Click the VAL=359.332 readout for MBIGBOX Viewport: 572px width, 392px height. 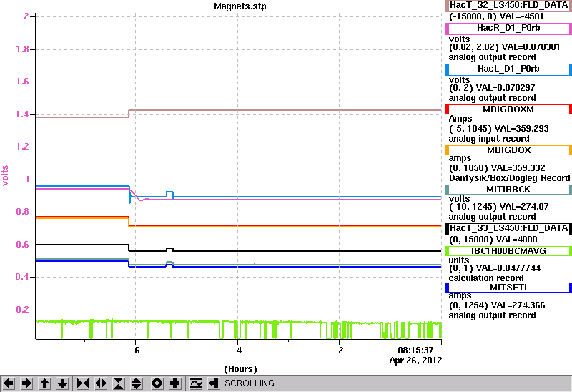point(518,168)
